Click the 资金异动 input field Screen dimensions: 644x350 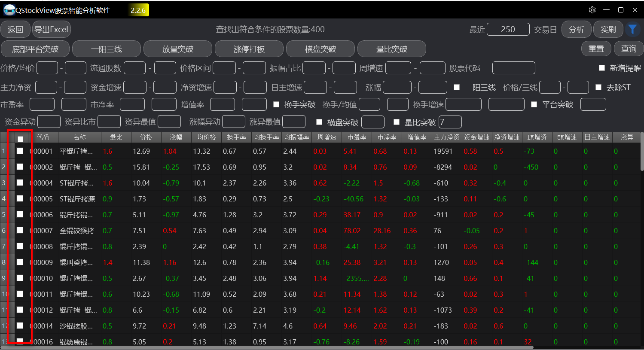point(49,122)
